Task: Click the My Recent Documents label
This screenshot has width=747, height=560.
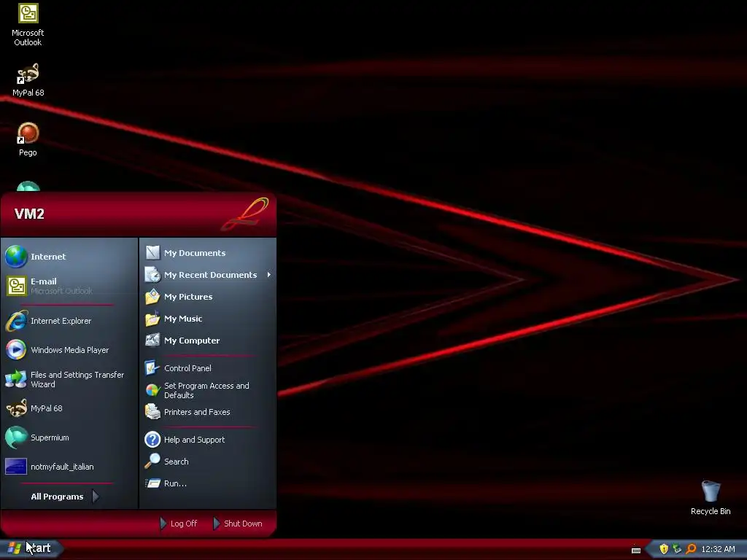Action: (210, 275)
